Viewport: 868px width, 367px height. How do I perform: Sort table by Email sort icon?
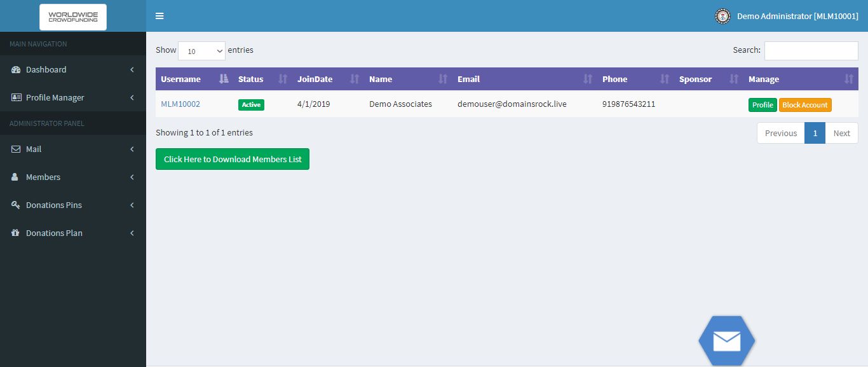[588, 79]
